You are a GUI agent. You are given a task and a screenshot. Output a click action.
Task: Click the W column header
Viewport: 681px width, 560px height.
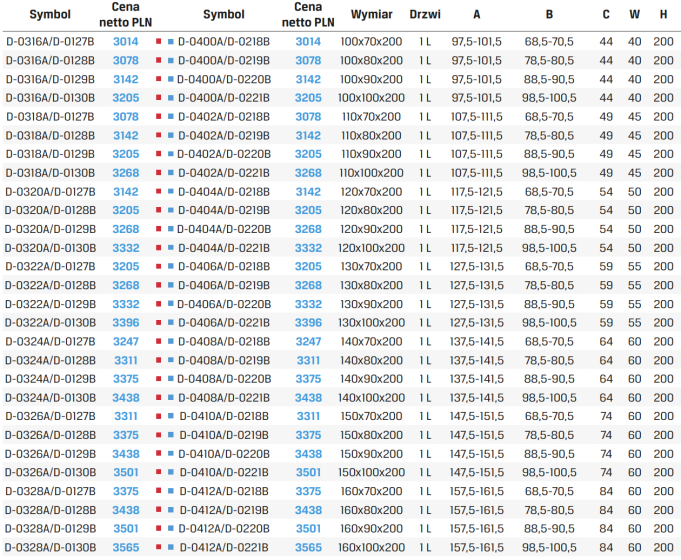coord(635,14)
